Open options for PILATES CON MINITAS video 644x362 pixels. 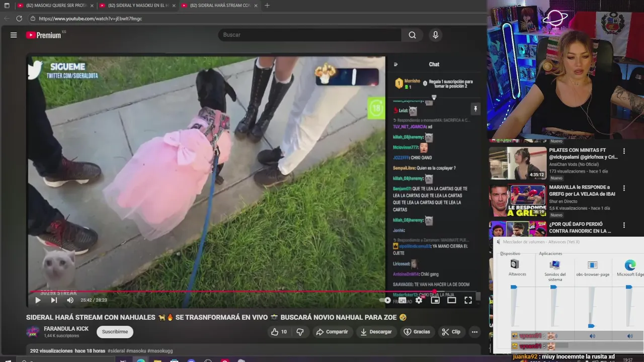(x=624, y=151)
